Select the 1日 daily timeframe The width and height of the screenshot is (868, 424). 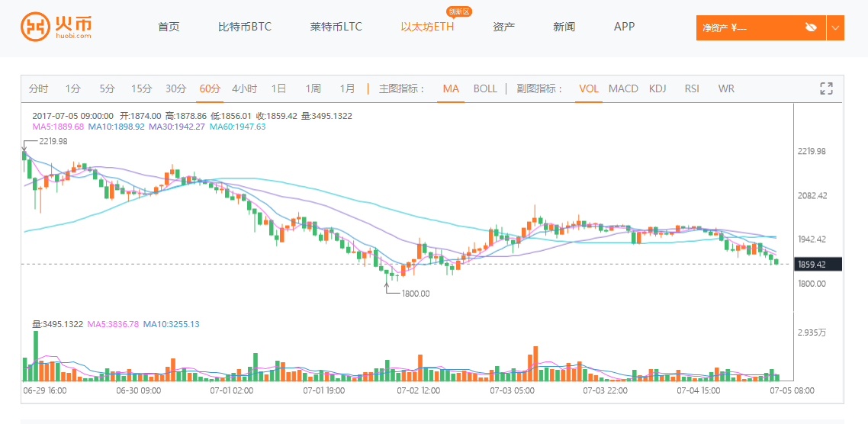pos(278,88)
